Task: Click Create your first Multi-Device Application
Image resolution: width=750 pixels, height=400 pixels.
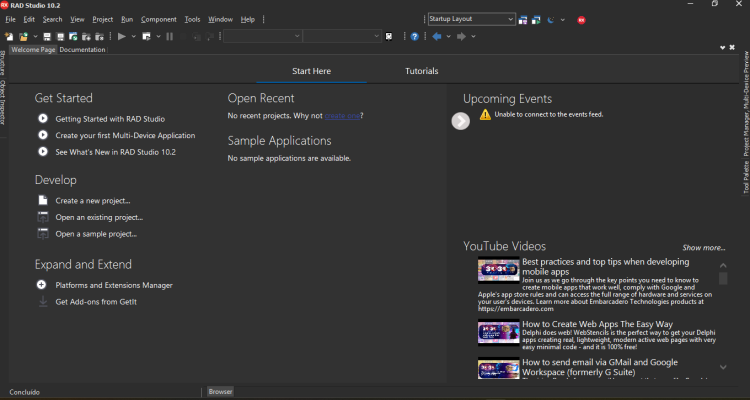Action: coord(125,135)
